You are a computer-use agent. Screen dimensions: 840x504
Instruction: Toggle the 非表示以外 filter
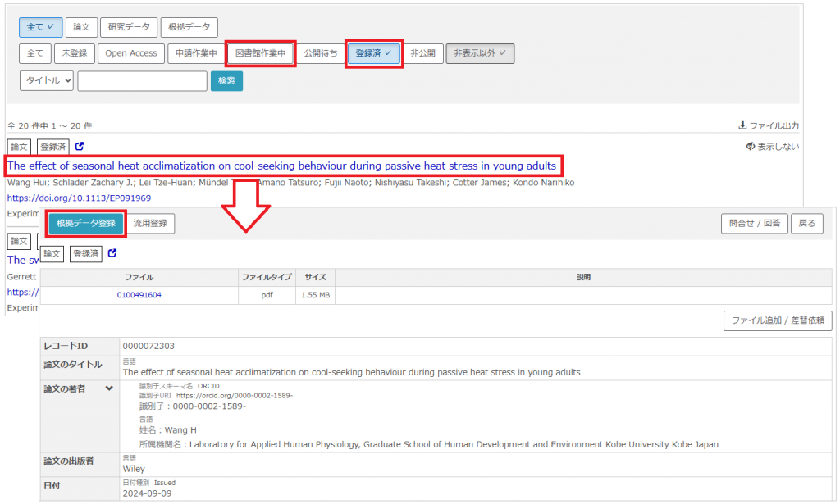[x=480, y=53]
